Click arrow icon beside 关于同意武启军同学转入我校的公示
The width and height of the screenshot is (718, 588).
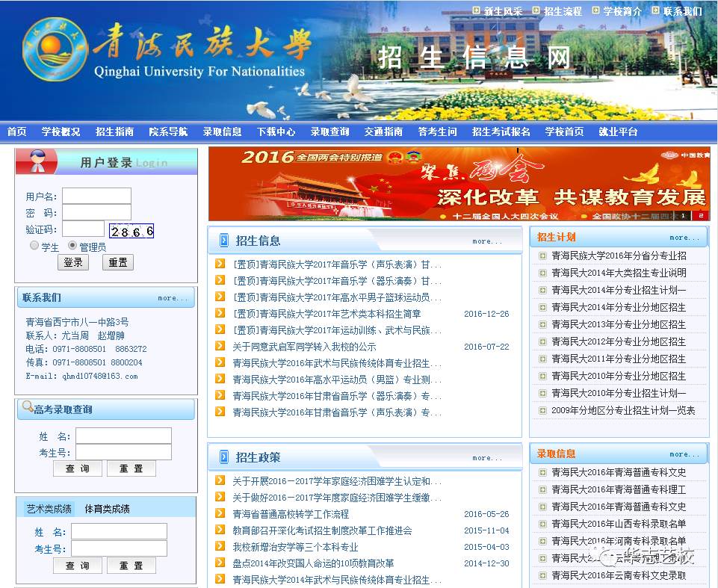220,346
